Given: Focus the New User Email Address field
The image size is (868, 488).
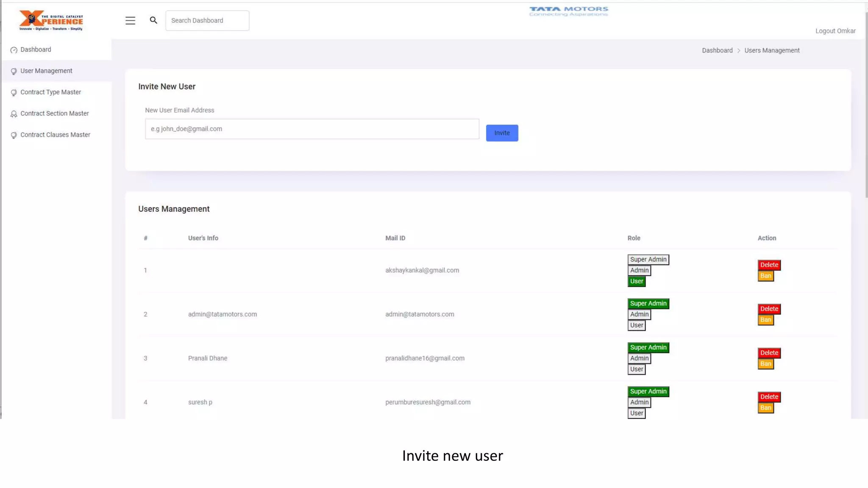Looking at the screenshot, I should 312,129.
